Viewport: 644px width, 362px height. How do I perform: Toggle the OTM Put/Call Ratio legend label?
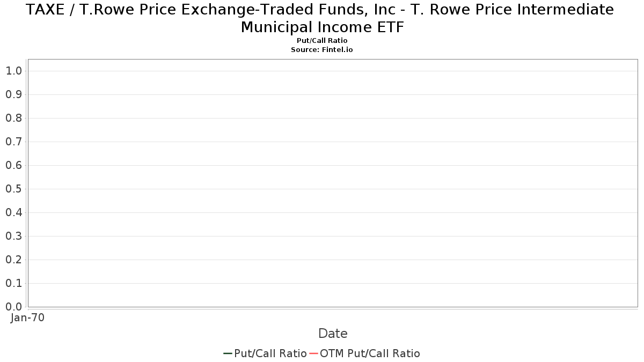370,353
